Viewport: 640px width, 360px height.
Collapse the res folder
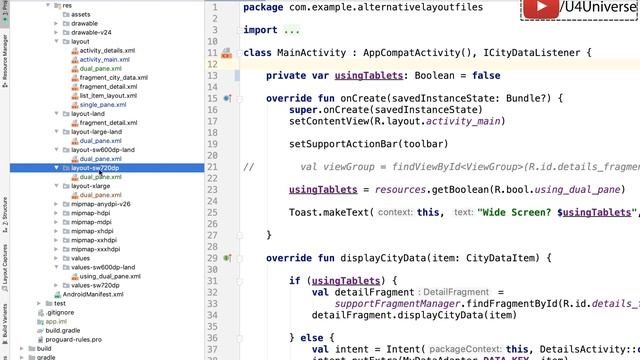[48, 5]
